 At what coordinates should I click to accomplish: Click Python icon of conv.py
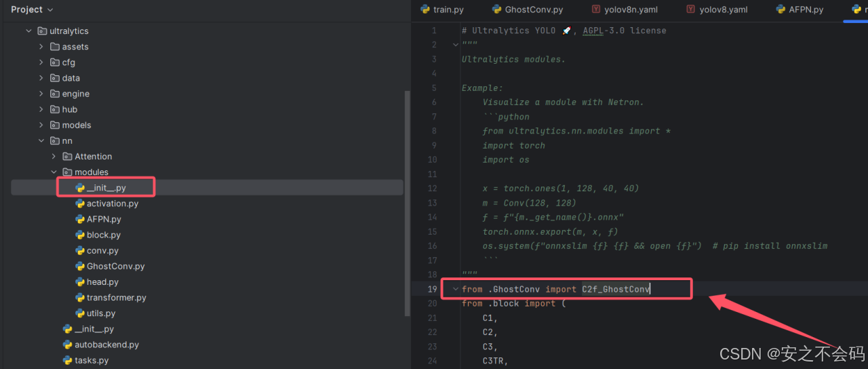click(x=80, y=250)
